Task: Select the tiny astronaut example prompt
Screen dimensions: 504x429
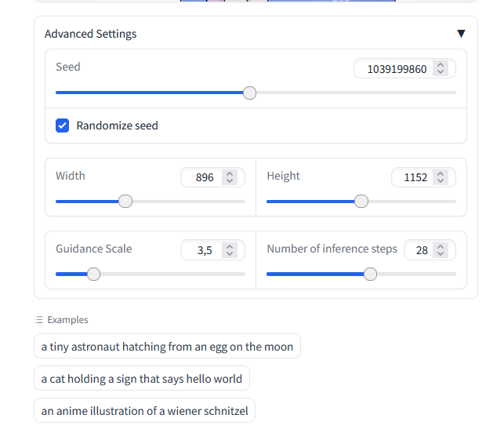Action: tap(167, 347)
